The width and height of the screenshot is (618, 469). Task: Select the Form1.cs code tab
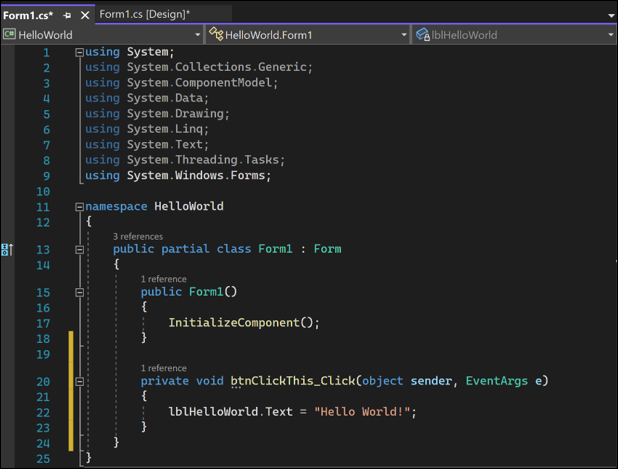(x=28, y=15)
